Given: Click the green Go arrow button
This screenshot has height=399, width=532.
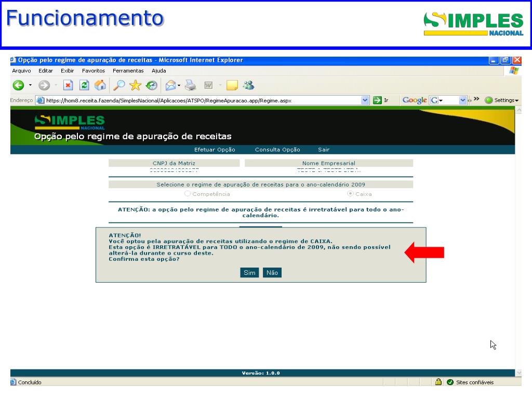Looking at the screenshot, I should tap(377, 100).
